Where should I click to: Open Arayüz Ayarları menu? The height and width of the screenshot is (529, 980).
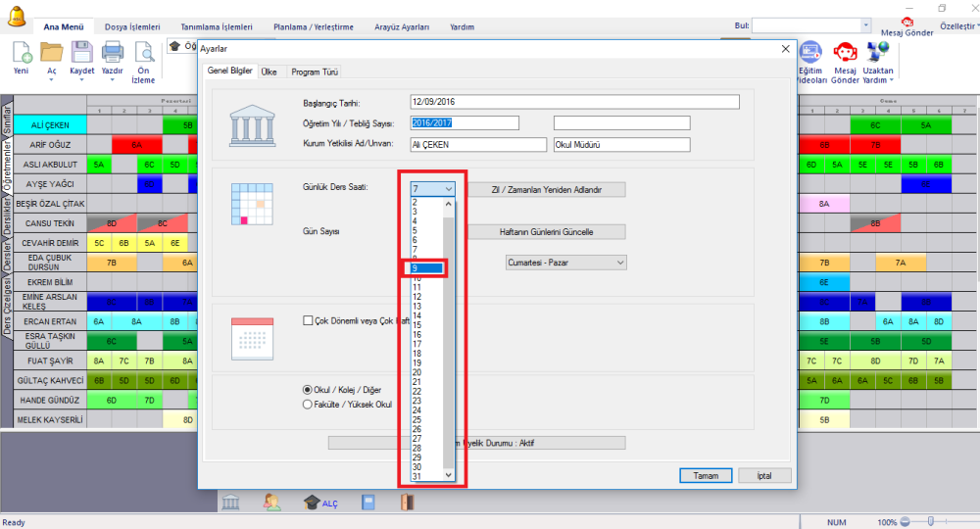pyautogui.click(x=401, y=26)
